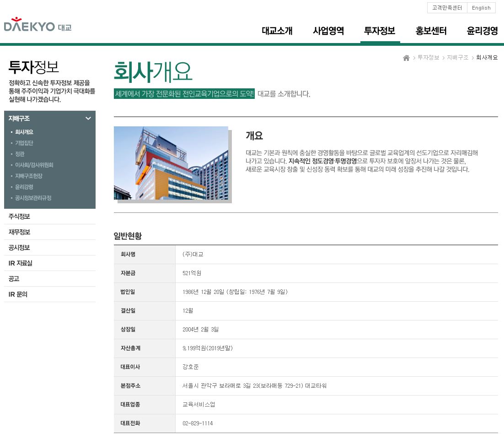Click the Daekyo Tower building photo
The width and height of the screenshot is (504, 434).
pos(171,163)
